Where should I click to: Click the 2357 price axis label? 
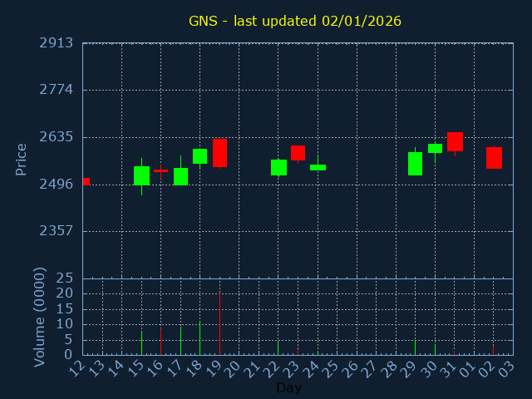tap(56, 231)
